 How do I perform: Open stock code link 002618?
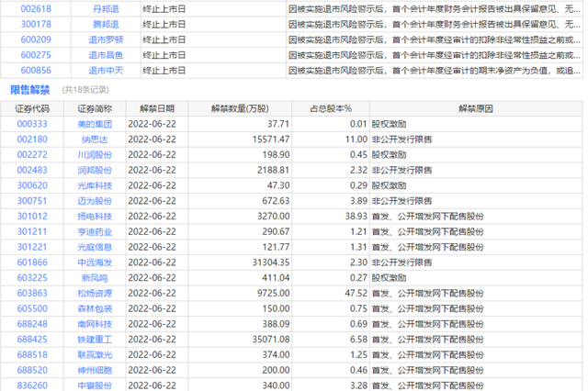pyautogui.click(x=36, y=8)
